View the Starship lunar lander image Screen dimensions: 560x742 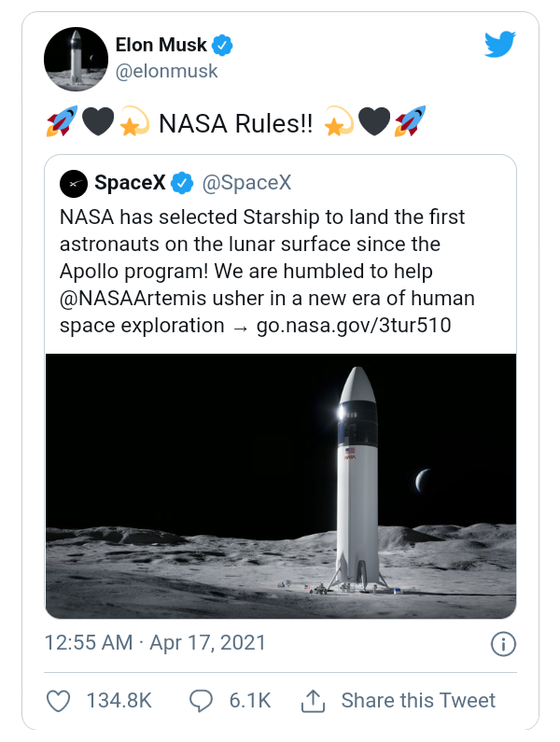point(281,486)
